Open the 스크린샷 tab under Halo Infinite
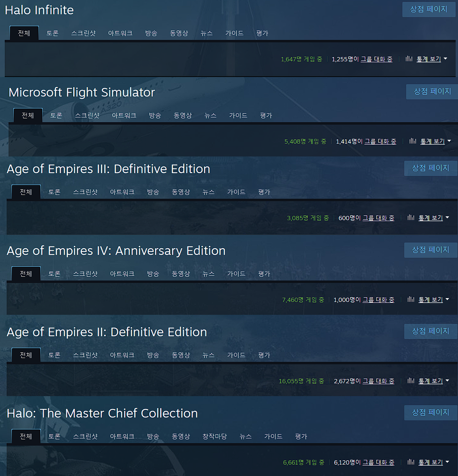458x476 pixels. click(x=83, y=33)
